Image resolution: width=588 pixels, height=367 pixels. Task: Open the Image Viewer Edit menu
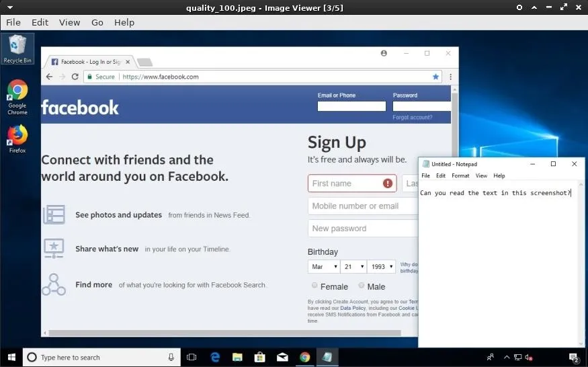(x=40, y=22)
